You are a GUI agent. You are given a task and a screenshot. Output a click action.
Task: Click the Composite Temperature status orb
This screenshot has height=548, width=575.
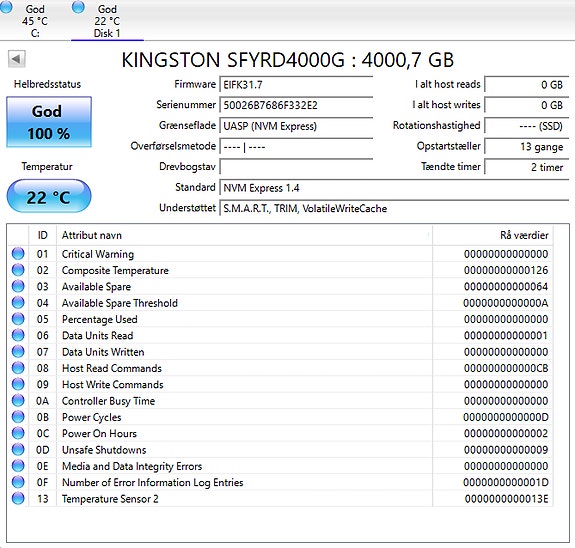coord(18,270)
